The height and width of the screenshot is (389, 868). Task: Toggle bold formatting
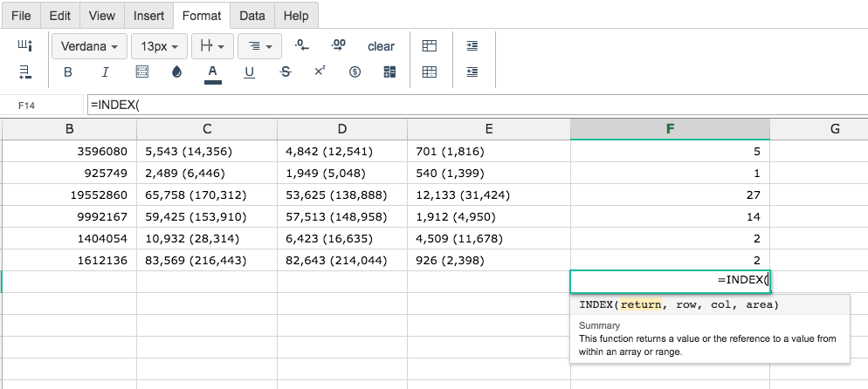68,72
